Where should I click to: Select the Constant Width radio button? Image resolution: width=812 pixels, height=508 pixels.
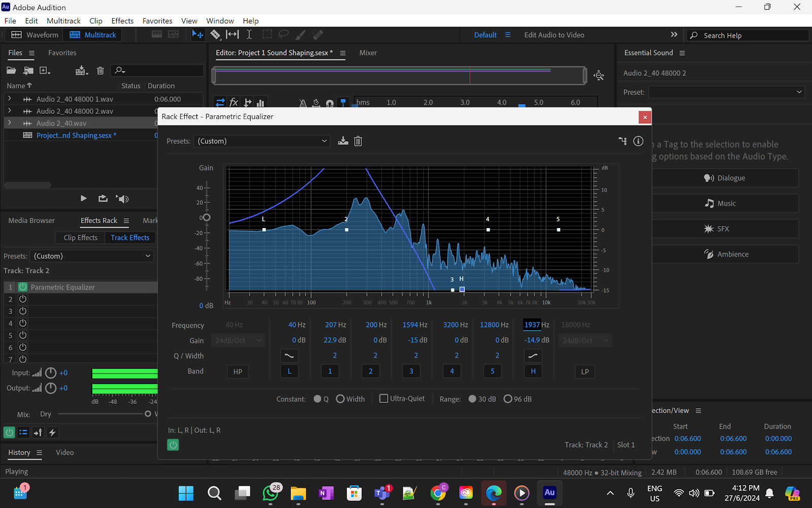(x=340, y=399)
